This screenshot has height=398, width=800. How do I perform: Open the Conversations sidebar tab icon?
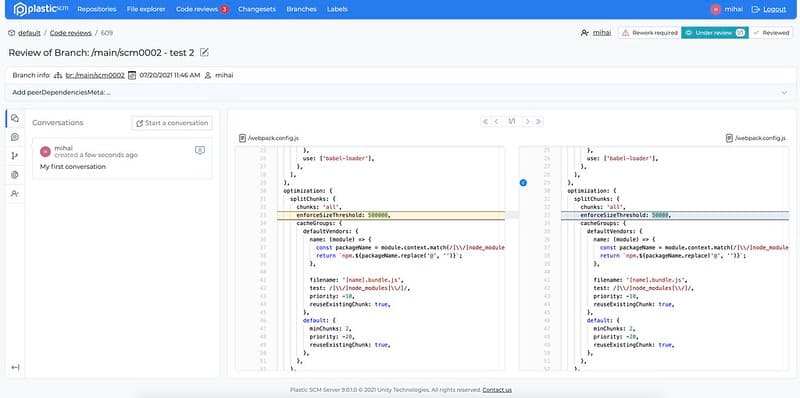pyautogui.click(x=15, y=118)
